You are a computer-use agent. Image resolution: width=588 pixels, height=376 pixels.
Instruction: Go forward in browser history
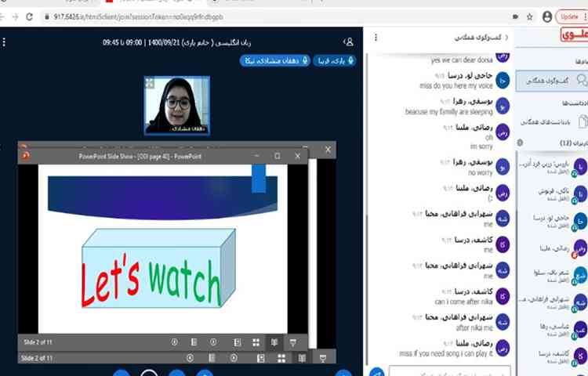(15, 16)
